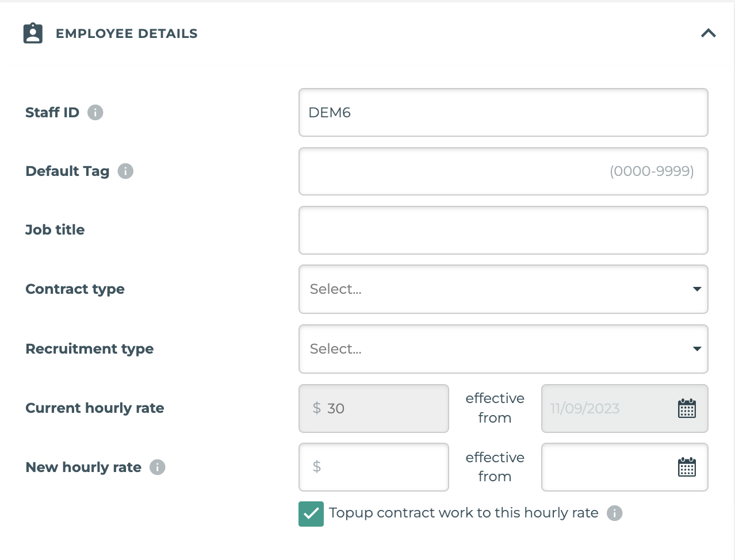Click the 'Topup contract work to this hourly rate' label
The image size is (735, 560).
[x=464, y=513]
